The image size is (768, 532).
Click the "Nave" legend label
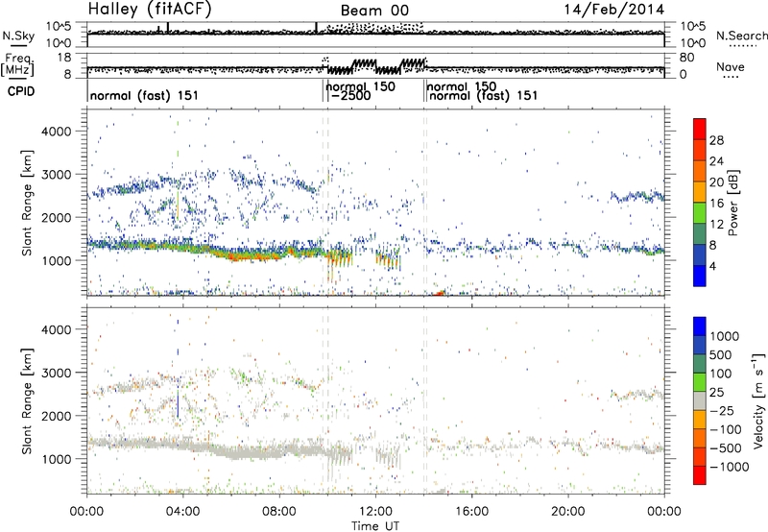(730, 66)
